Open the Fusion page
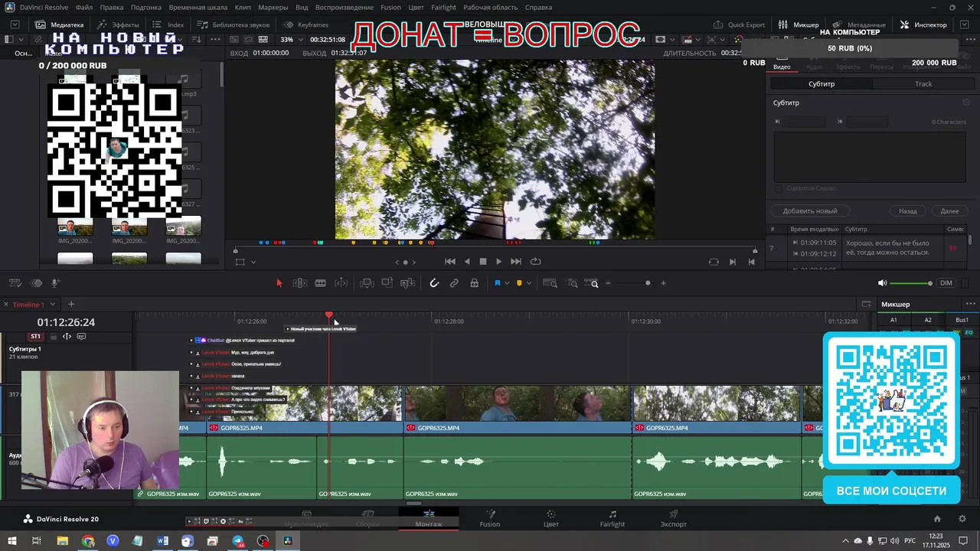This screenshot has width=980, height=551. [490, 519]
